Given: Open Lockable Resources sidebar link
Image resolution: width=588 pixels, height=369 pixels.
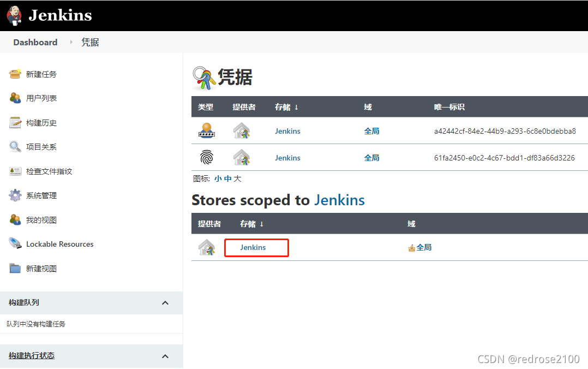Looking at the screenshot, I should pyautogui.click(x=59, y=244).
